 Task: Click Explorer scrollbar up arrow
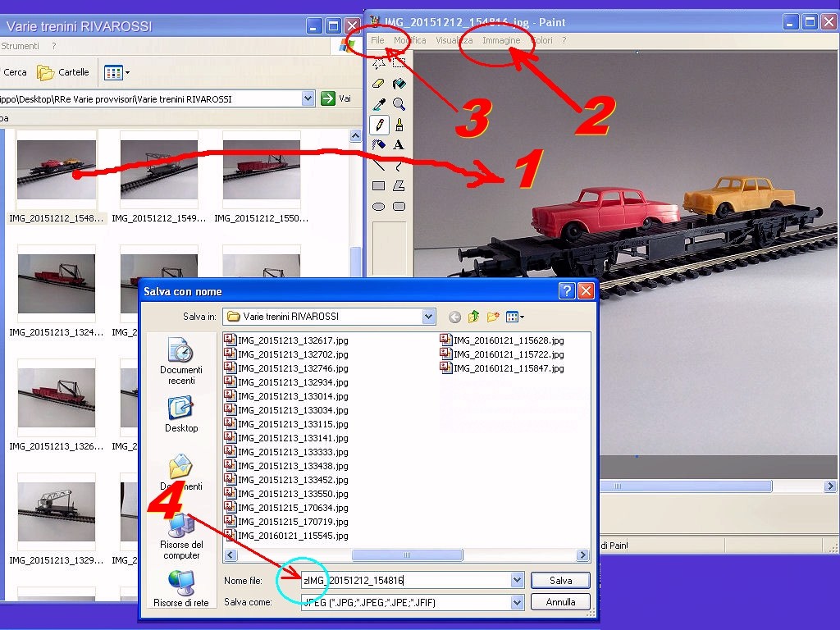point(356,136)
